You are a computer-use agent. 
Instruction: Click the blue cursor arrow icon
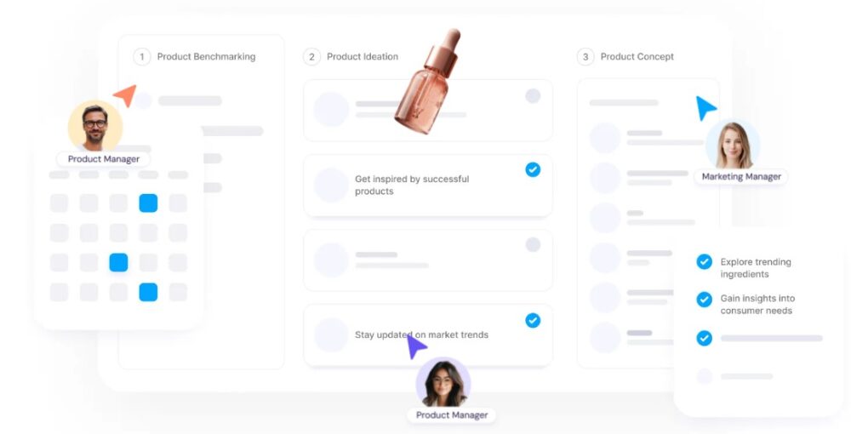click(x=705, y=108)
